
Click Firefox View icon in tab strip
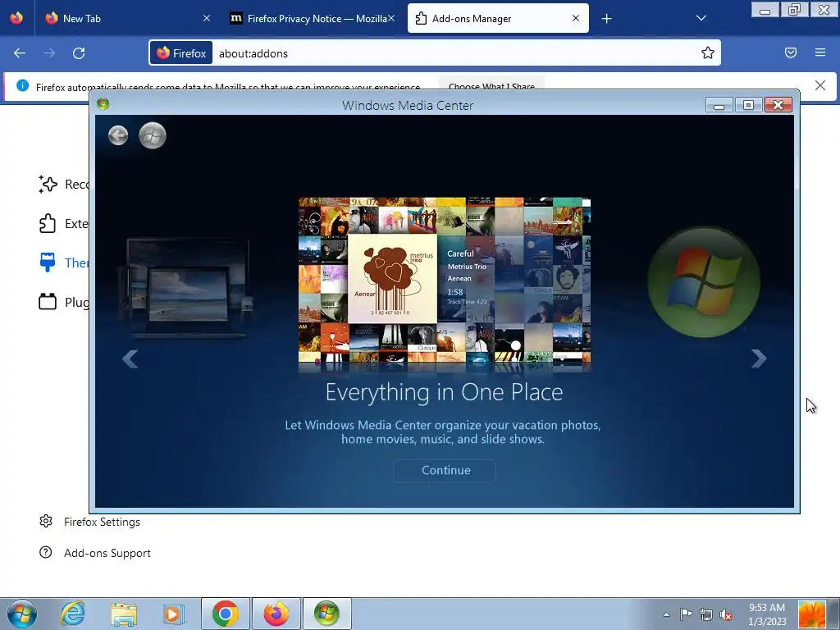click(16, 18)
